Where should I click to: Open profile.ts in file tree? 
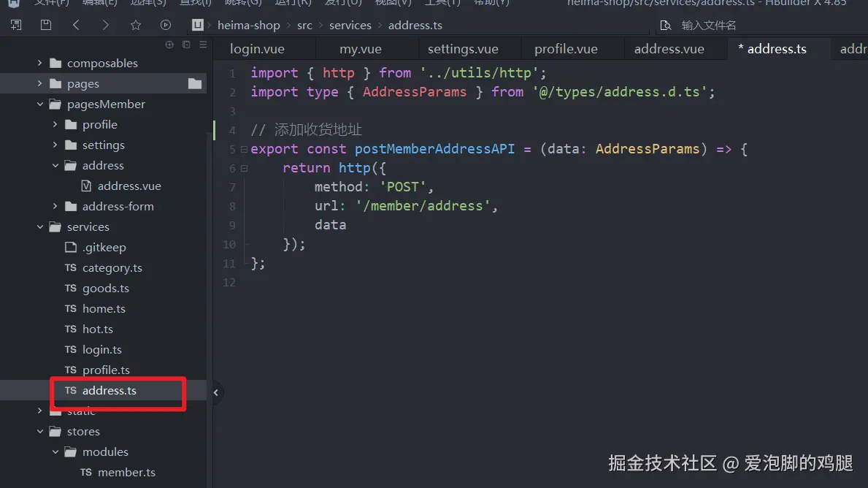click(x=107, y=370)
